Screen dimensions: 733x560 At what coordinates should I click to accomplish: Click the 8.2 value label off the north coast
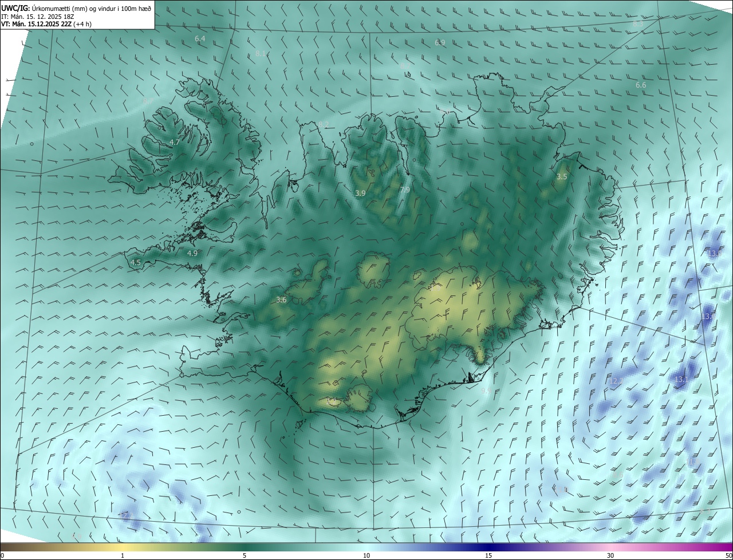pyautogui.click(x=324, y=124)
